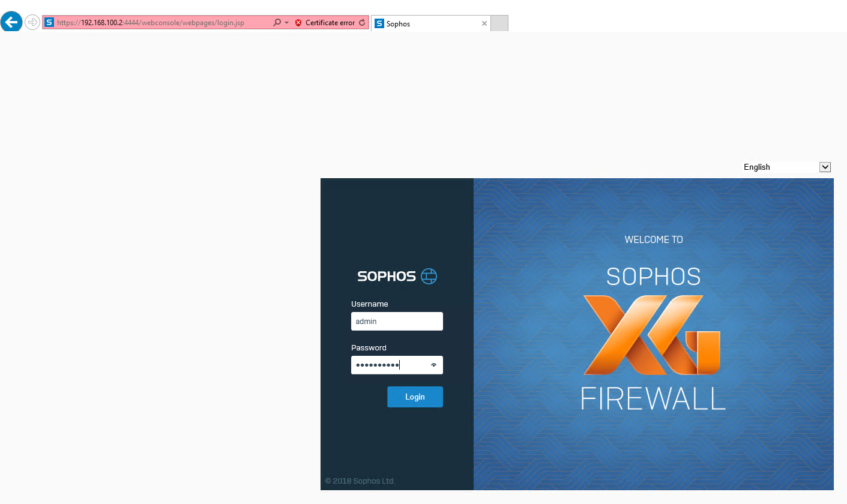
Task: Reveal password with the eye icon
Action: point(433,365)
